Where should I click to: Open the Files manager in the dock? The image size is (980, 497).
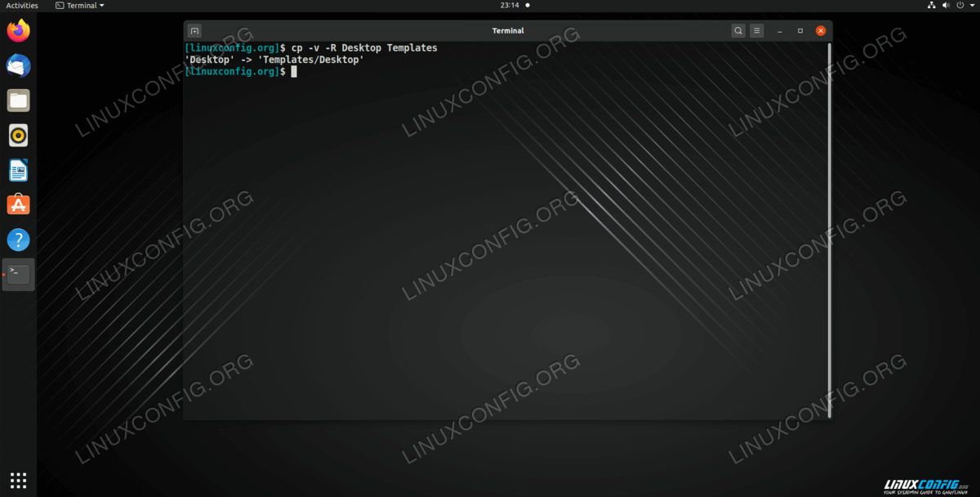18,101
